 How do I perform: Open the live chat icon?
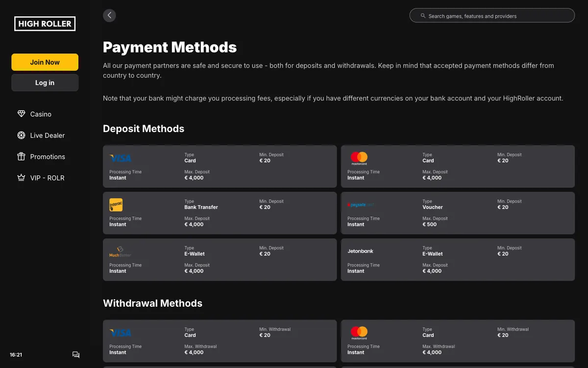coord(76,355)
